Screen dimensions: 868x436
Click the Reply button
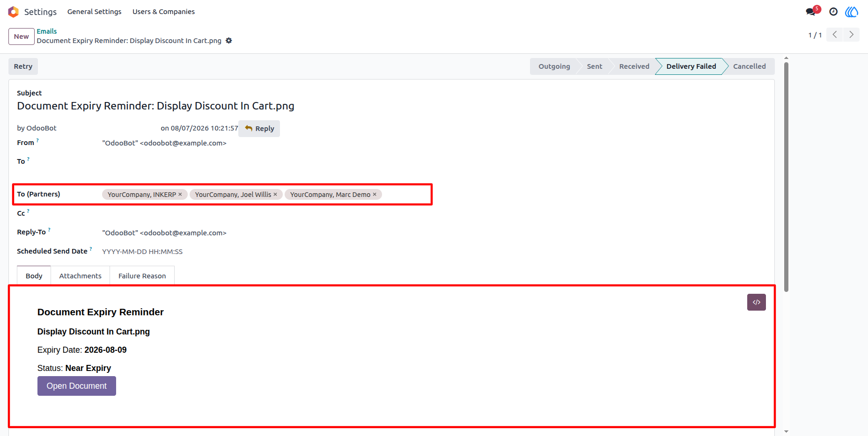click(x=259, y=129)
